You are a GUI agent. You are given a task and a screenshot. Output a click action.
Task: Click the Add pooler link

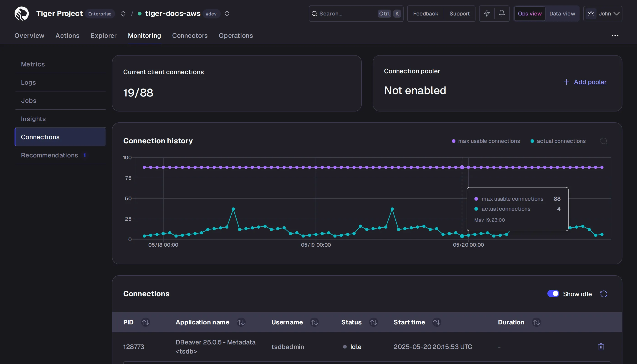point(590,82)
